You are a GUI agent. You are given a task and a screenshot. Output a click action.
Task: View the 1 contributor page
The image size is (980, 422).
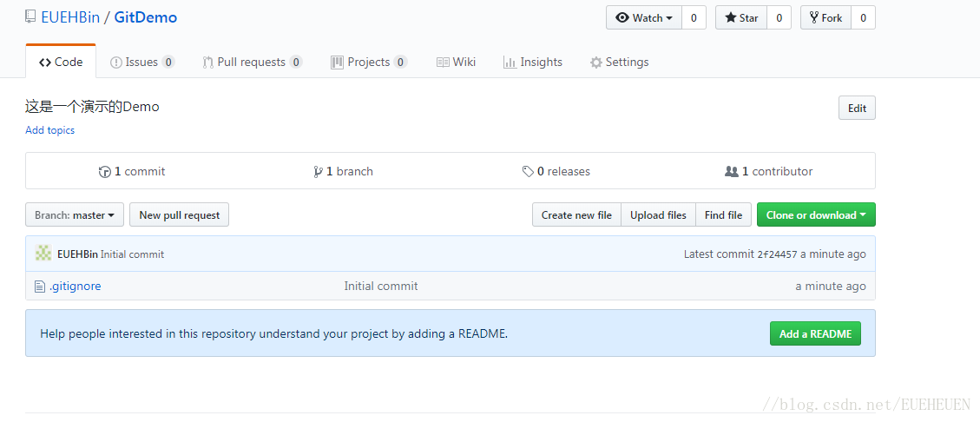click(x=769, y=171)
